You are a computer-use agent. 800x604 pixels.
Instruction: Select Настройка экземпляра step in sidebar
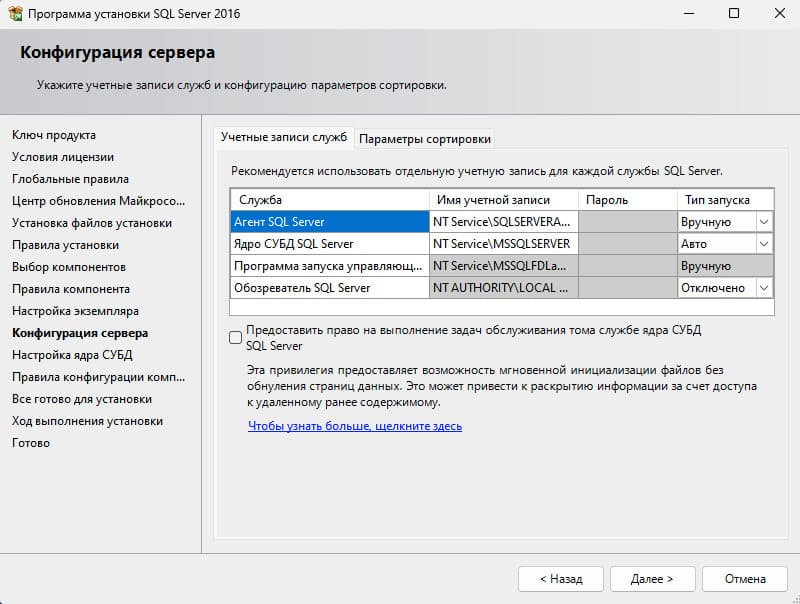75,311
